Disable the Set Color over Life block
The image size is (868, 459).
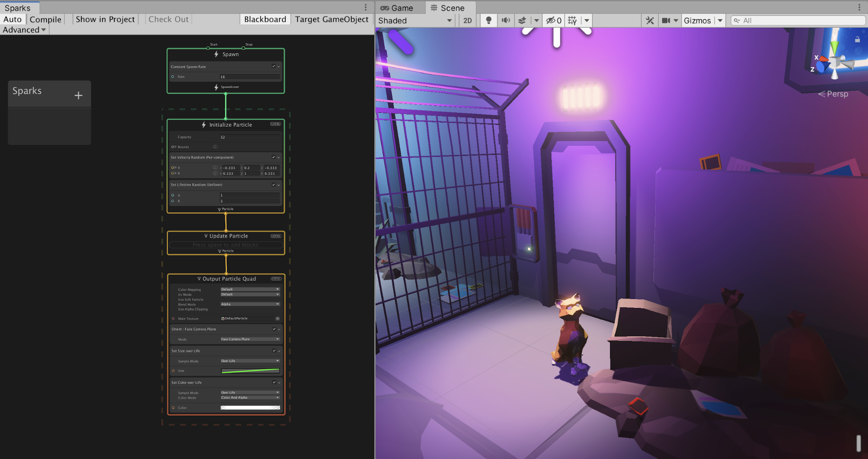click(274, 382)
